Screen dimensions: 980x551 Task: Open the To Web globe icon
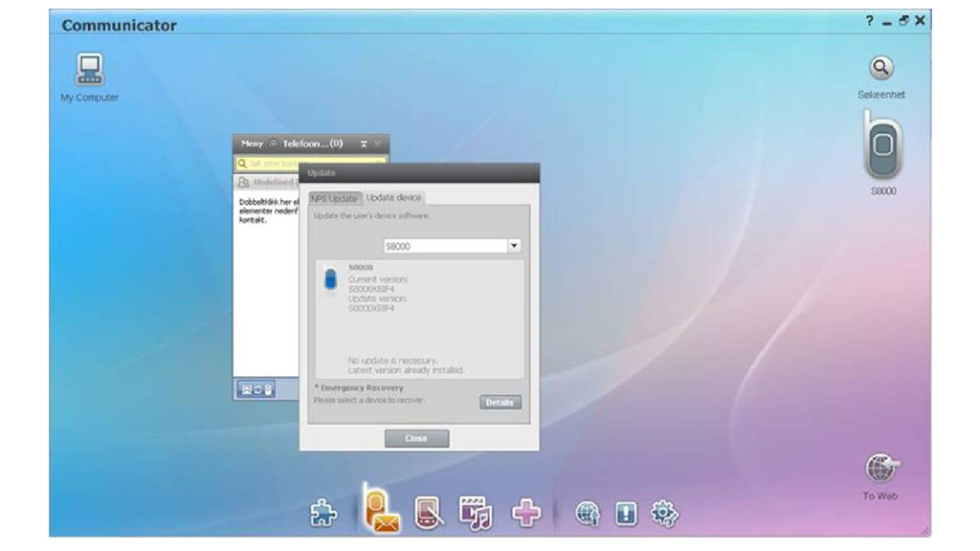pos(881,469)
